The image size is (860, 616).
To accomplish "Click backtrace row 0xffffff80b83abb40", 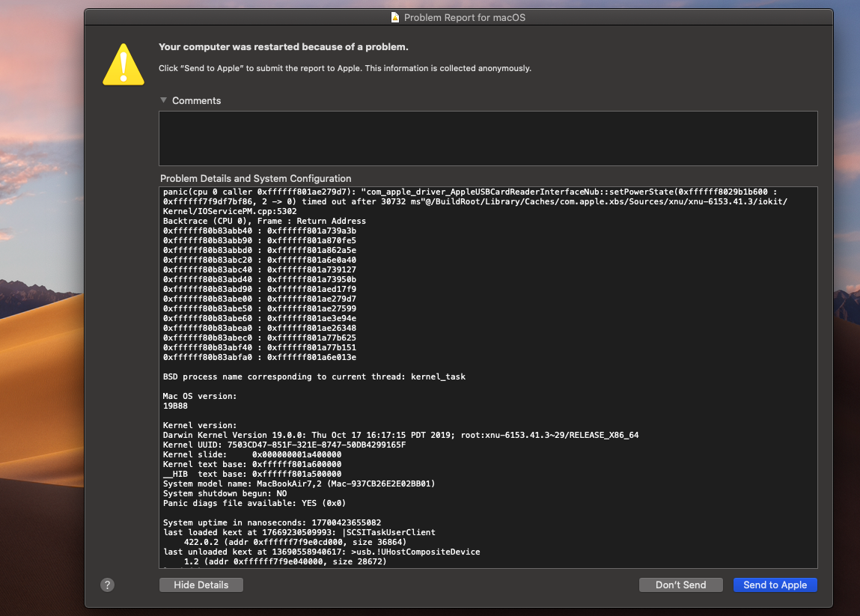I will [260, 231].
